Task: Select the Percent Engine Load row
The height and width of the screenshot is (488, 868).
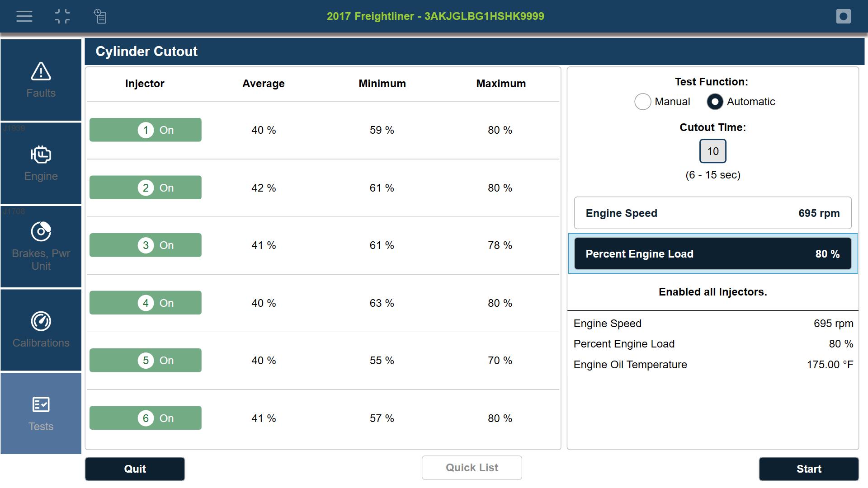Action: click(x=712, y=254)
